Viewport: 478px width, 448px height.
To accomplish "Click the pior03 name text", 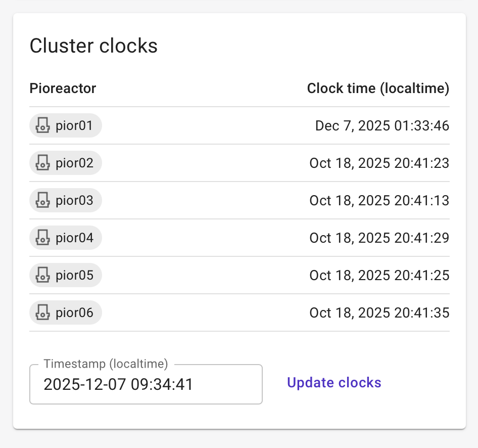I will coord(74,200).
